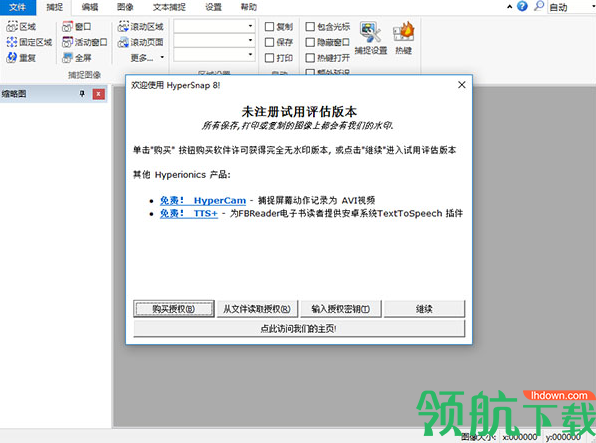This screenshot has width=596, height=443.
Task: Collapse the ribbon with the up arrow
Action: pyautogui.click(x=510, y=6)
